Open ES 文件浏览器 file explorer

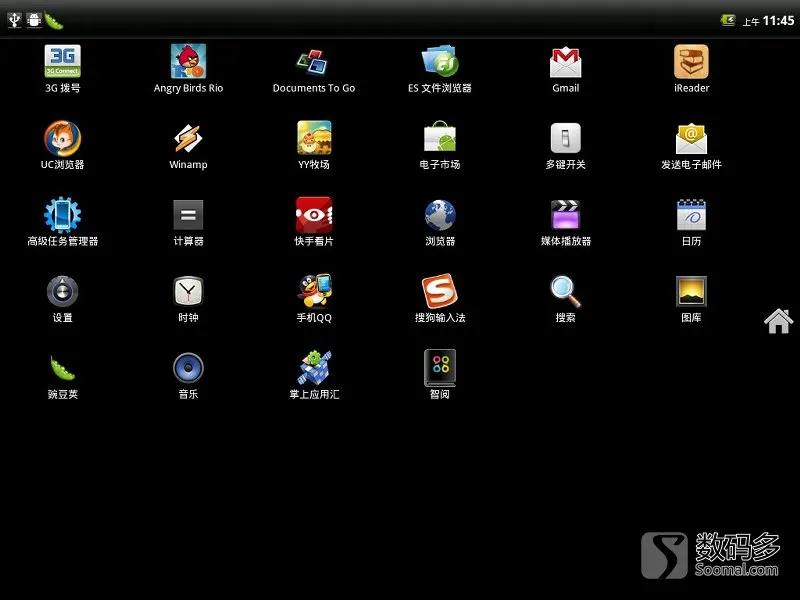(x=440, y=69)
